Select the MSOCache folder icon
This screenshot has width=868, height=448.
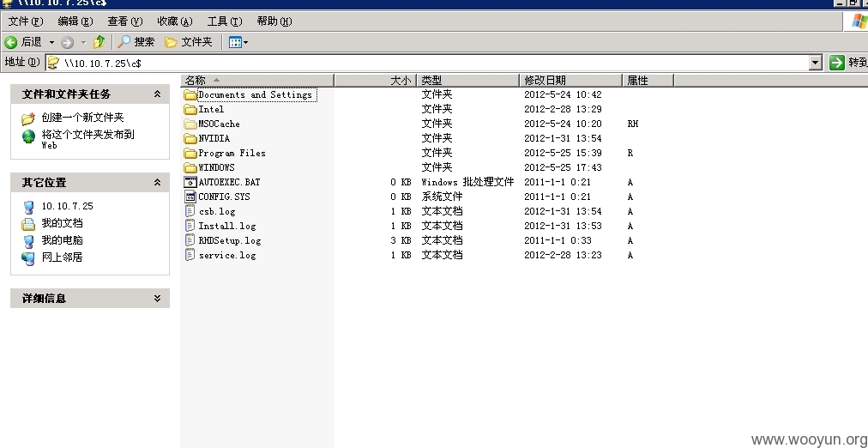click(190, 124)
